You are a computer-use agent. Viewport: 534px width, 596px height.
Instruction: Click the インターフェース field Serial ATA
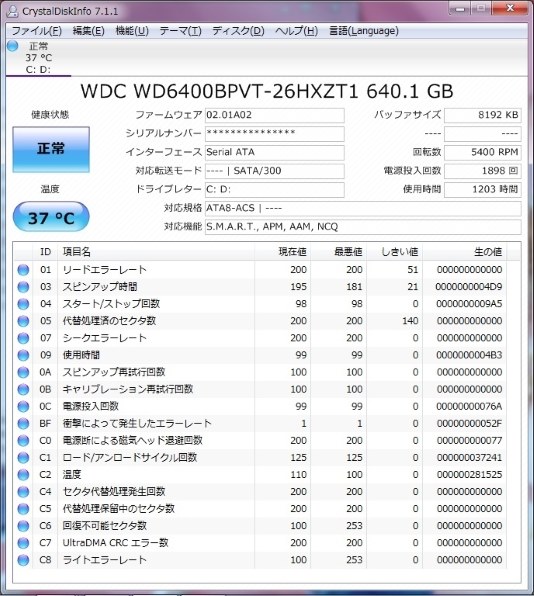tap(274, 152)
